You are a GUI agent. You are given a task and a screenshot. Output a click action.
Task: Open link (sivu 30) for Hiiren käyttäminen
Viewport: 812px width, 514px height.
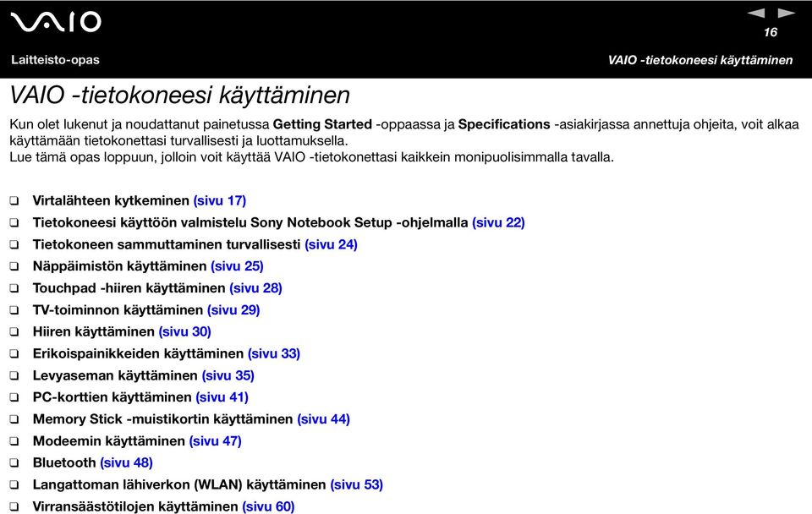click(x=185, y=331)
